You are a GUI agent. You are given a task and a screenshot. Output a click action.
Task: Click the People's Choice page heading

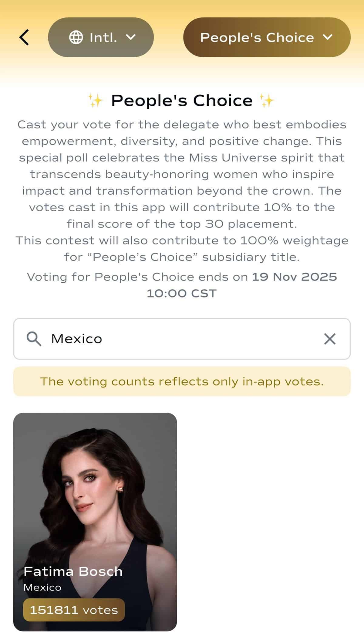point(182,101)
